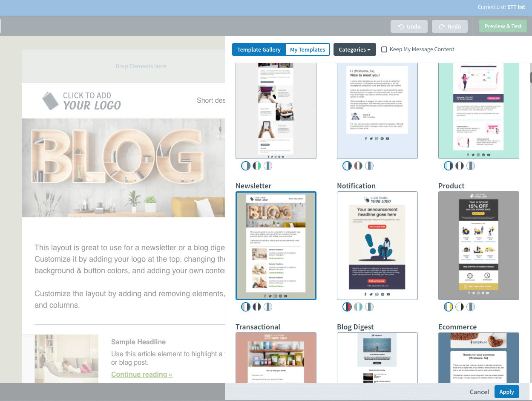
Task: Enable Keep My Message Content checkbox
Action: pos(384,49)
